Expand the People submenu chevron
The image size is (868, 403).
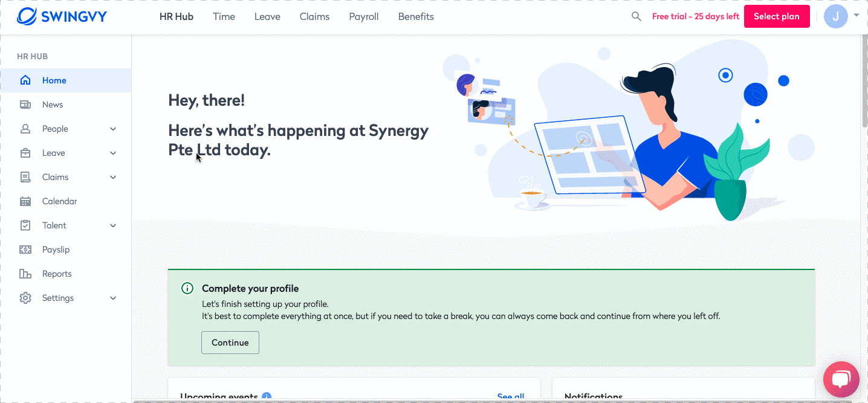113,129
